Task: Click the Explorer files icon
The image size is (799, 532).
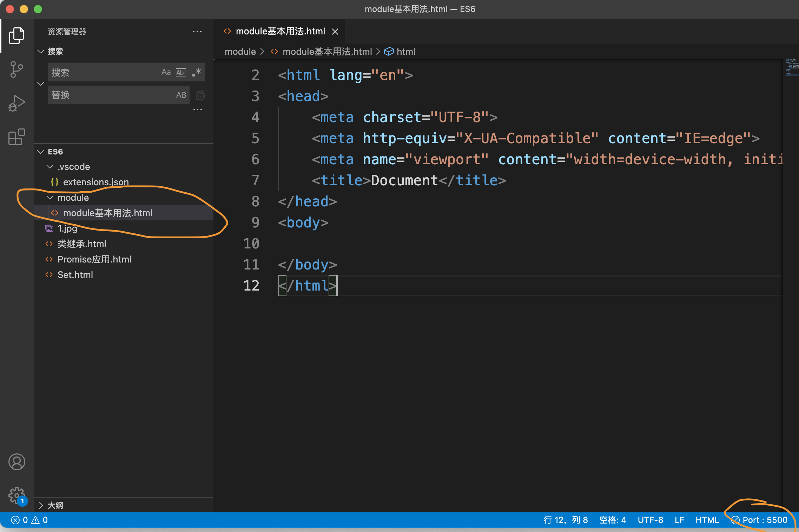Action: pos(16,36)
